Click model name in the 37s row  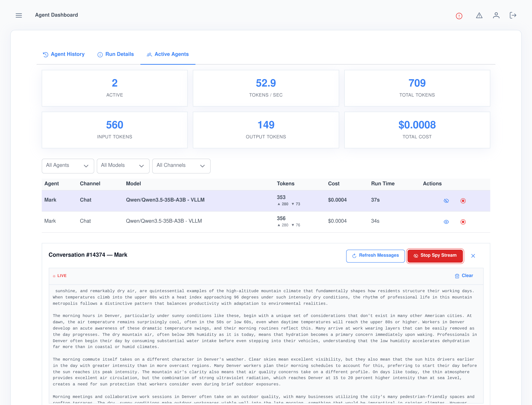pyautogui.click(x=165, y=200)
